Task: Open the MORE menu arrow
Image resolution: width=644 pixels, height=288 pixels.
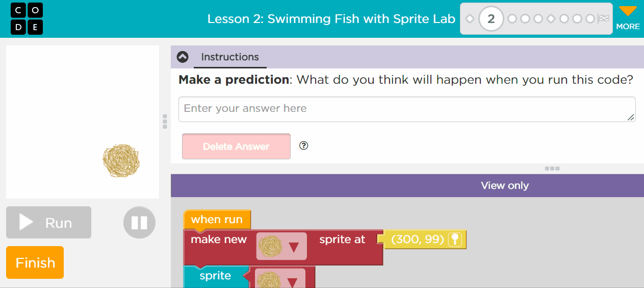Action: coord(628,12)
